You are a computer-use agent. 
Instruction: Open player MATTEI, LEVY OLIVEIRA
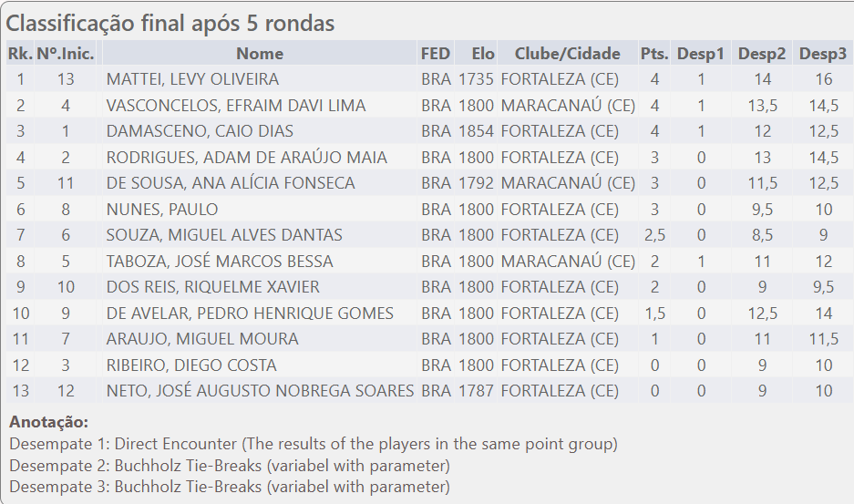tap(192, 79)
